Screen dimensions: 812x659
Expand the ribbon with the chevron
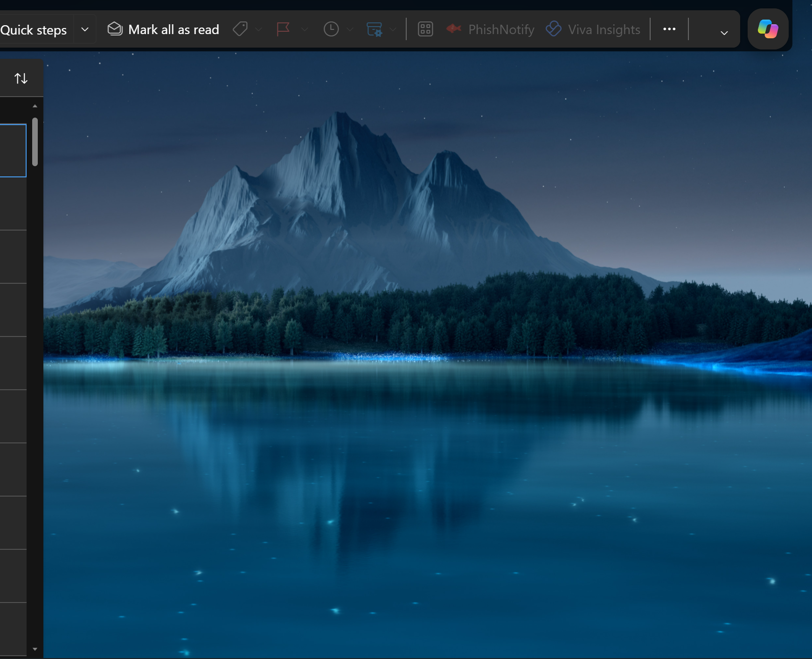724,33
